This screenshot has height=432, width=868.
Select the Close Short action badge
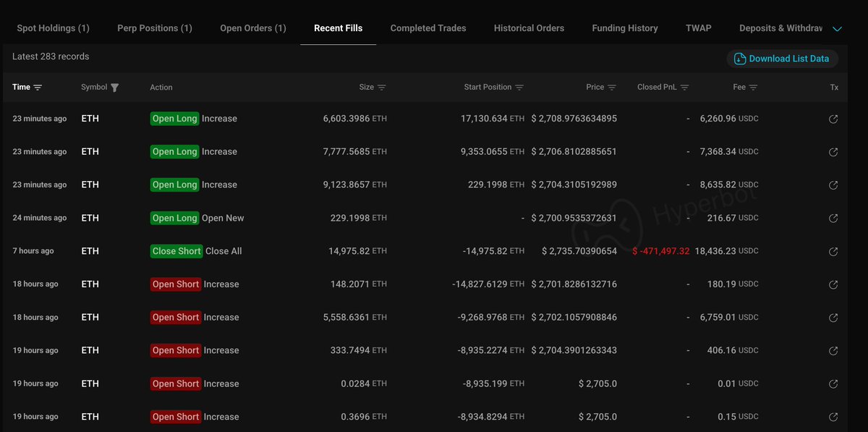tap(176, 251)
